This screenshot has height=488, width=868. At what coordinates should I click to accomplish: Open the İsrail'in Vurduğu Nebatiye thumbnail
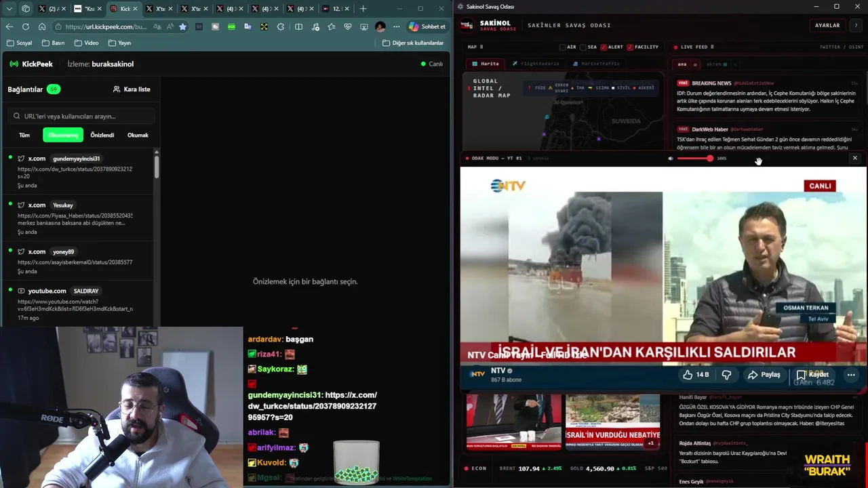[612, 423]
